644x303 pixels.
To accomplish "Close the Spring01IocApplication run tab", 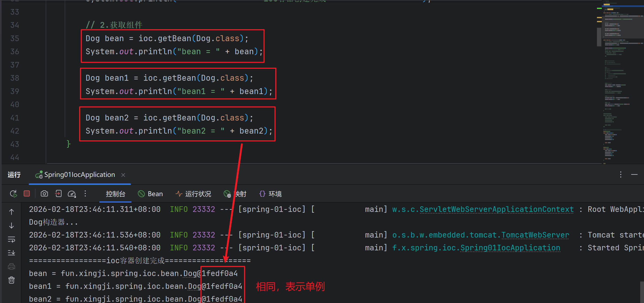I will point(123,175).
